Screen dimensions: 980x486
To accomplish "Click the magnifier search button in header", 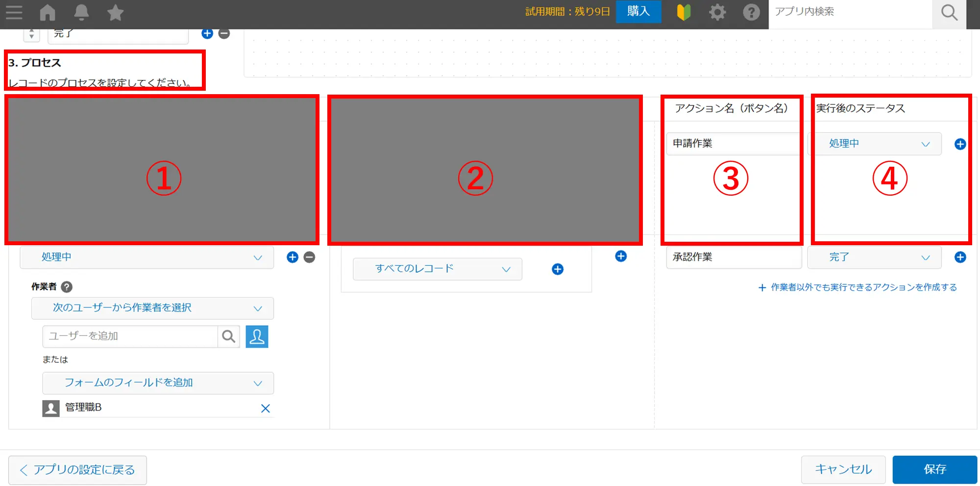I will pyautogui.click(x=949, y=13).
